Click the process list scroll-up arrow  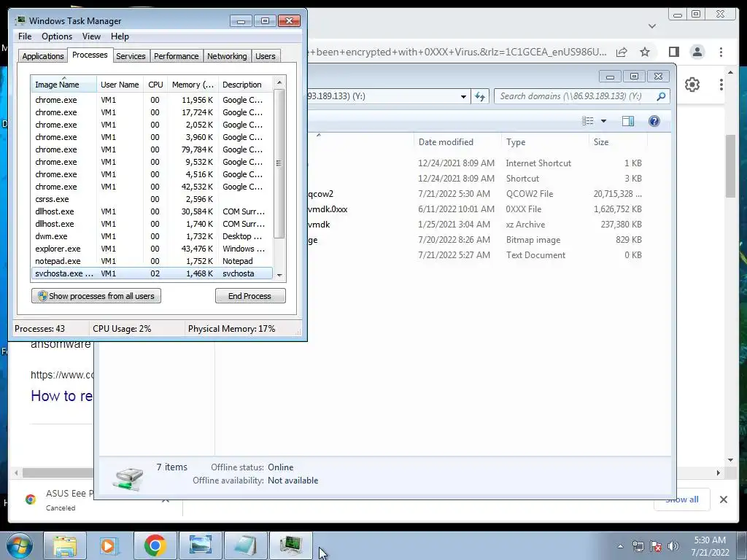(x=279, y=82)
